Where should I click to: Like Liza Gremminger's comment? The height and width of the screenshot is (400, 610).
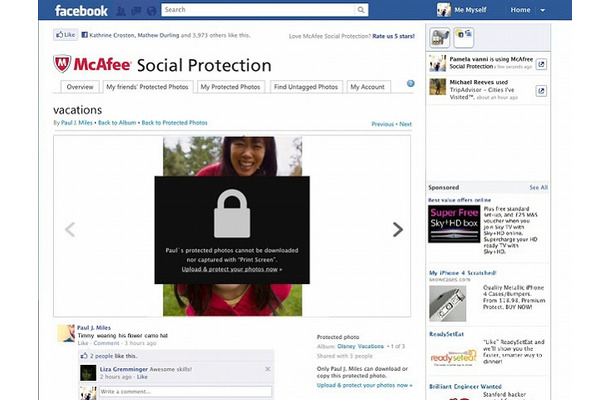tap(142, 377)
